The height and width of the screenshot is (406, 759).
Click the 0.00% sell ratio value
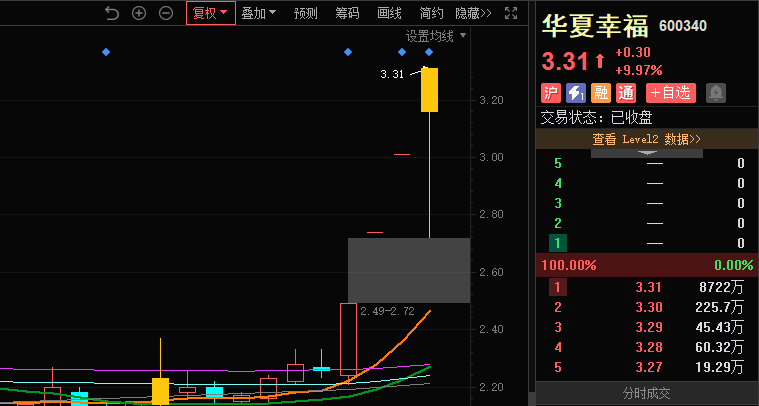(734, 265)
